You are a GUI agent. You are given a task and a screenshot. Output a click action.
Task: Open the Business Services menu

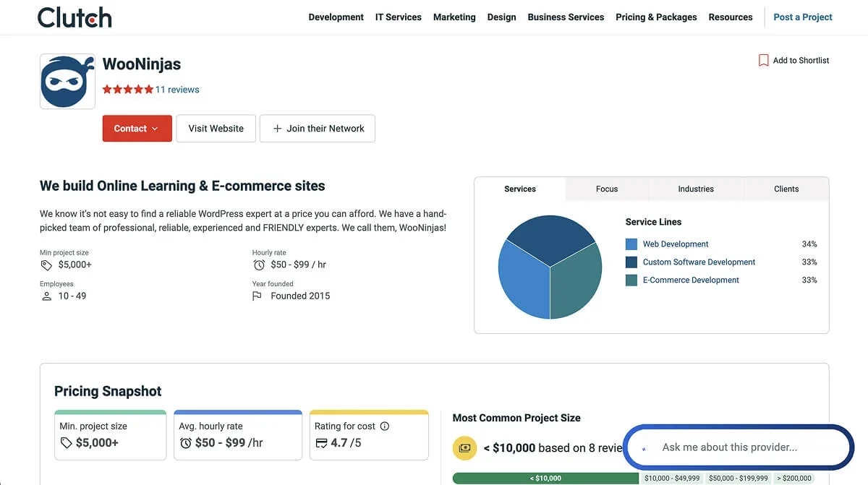click(x=566, y=17)
